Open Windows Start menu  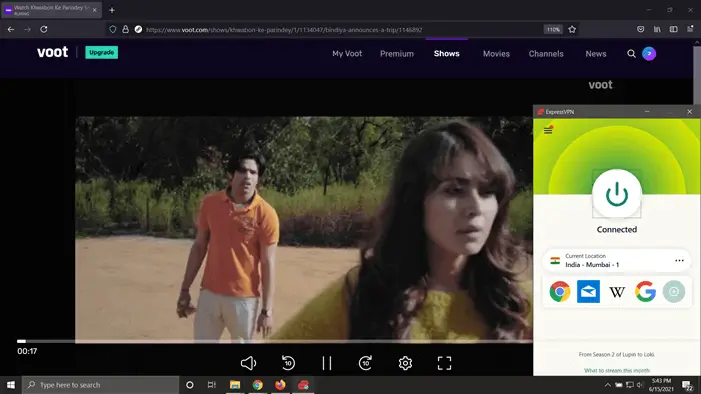pyautogui.click(x=11, y=385)
